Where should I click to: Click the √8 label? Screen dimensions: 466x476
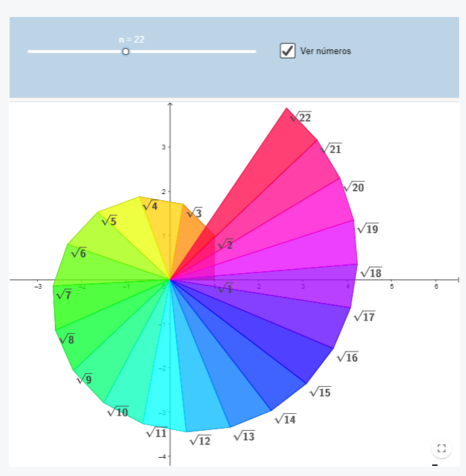click(67, 339)
